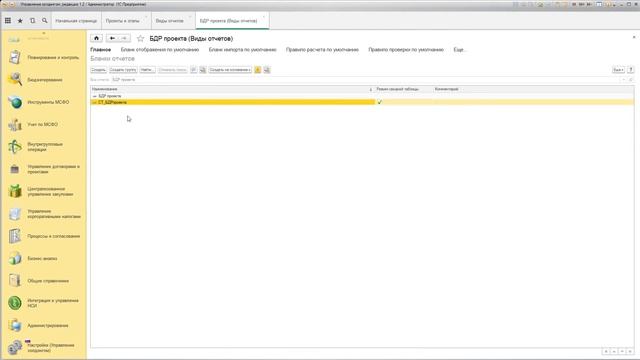Open Управление корпоративными налогами section

[44, 214]
